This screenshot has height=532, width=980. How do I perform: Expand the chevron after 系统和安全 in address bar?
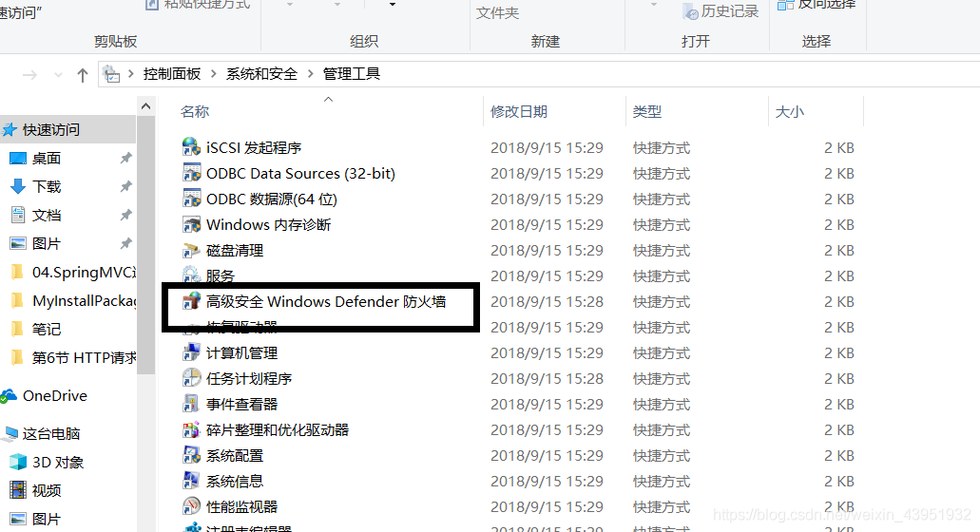tap(310, 74)
